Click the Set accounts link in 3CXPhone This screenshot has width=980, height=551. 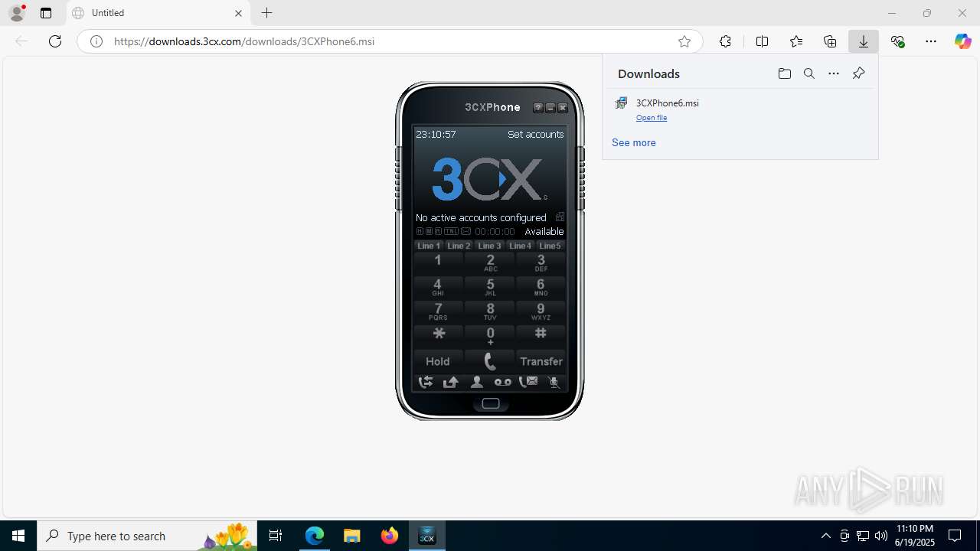click(x=535, y=134)
